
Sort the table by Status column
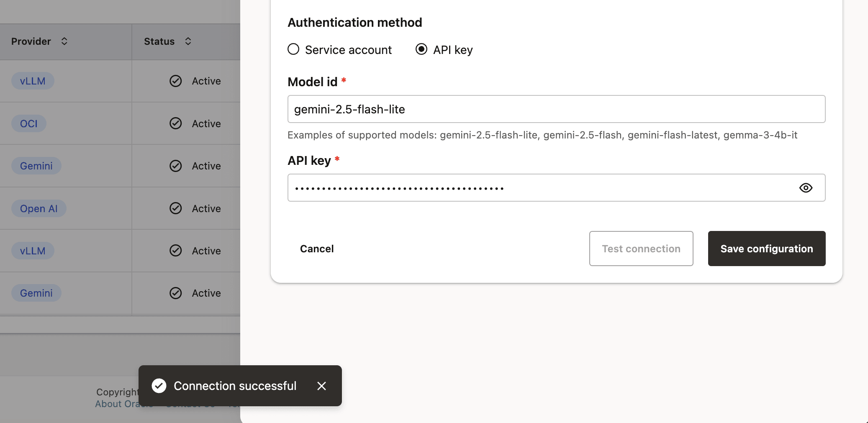point(188,41)
